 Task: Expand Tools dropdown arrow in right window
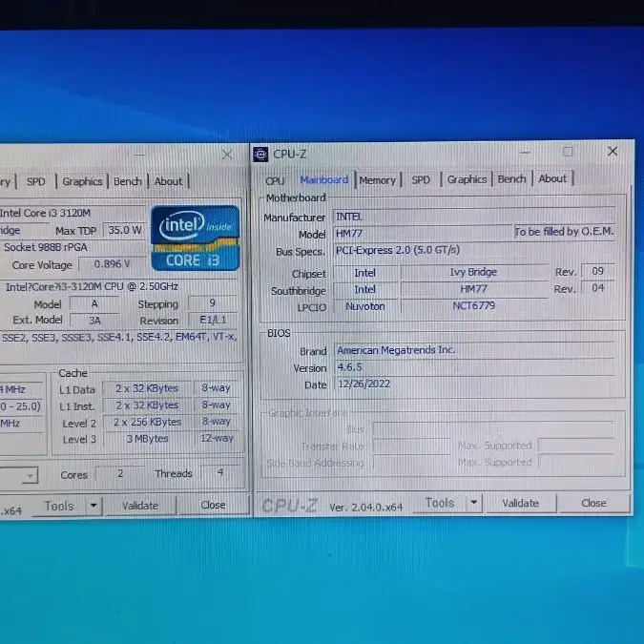474,503
